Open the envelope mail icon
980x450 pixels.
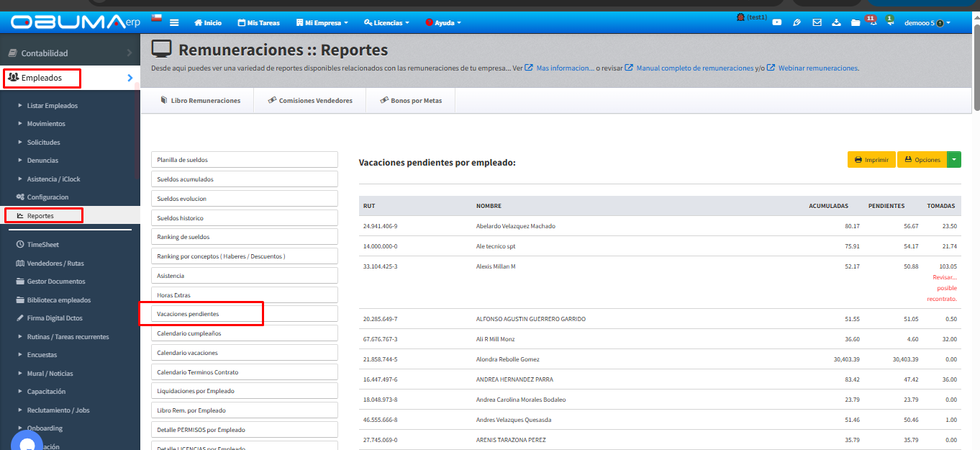(817, 22)
